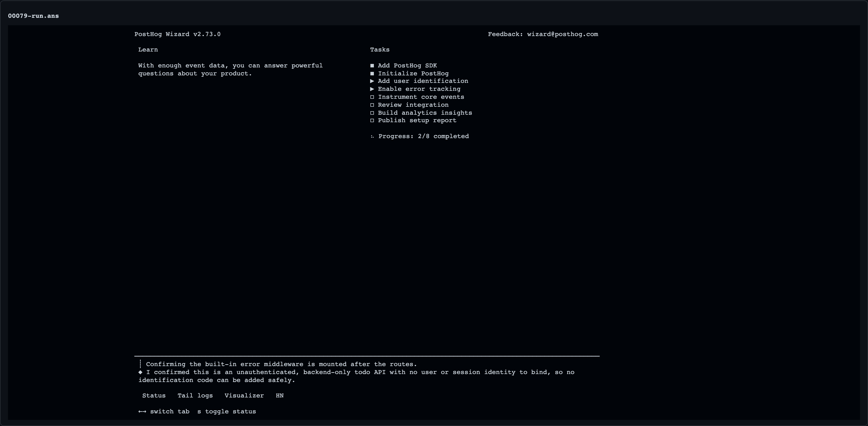This screenshot has width=868, height=426.
Task: Click the empty square beside Build analytics insights
Action: pyautogui.click(x=372, y=113)
